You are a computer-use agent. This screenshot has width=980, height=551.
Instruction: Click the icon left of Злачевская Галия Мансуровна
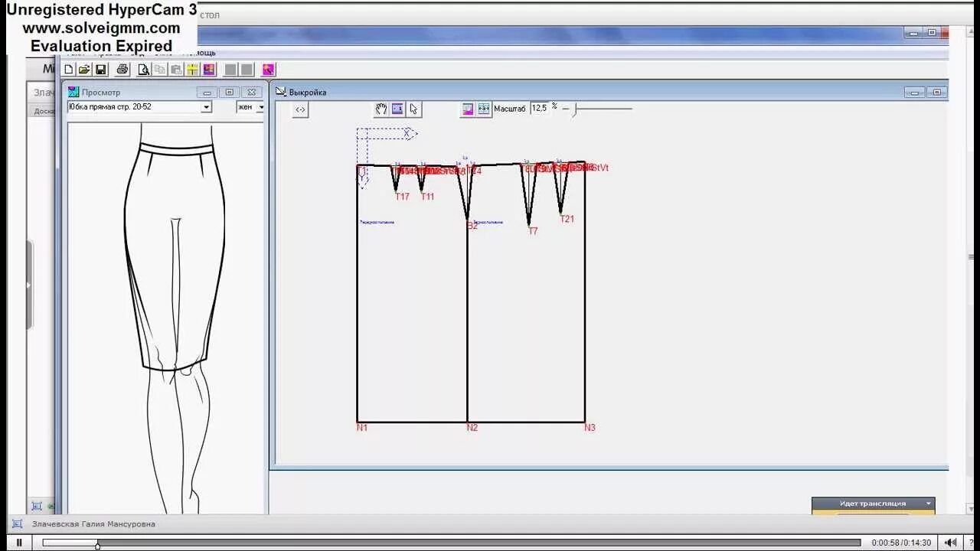click(x=17, y=524)
